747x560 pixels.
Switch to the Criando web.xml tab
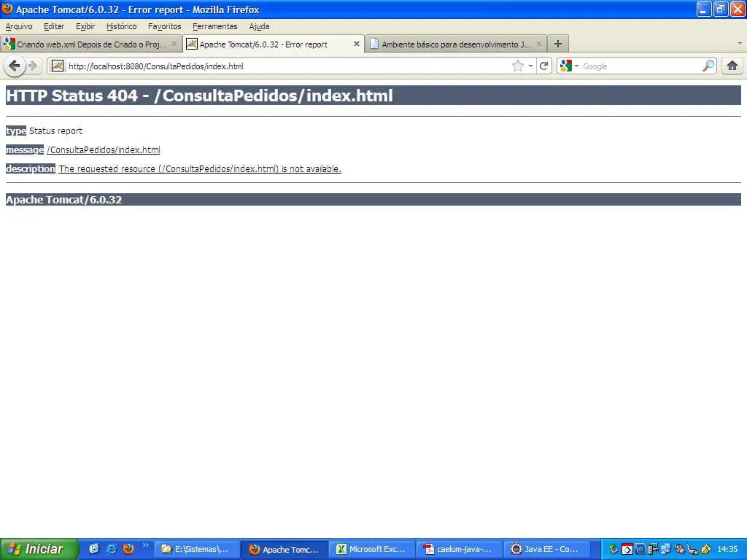91,44
